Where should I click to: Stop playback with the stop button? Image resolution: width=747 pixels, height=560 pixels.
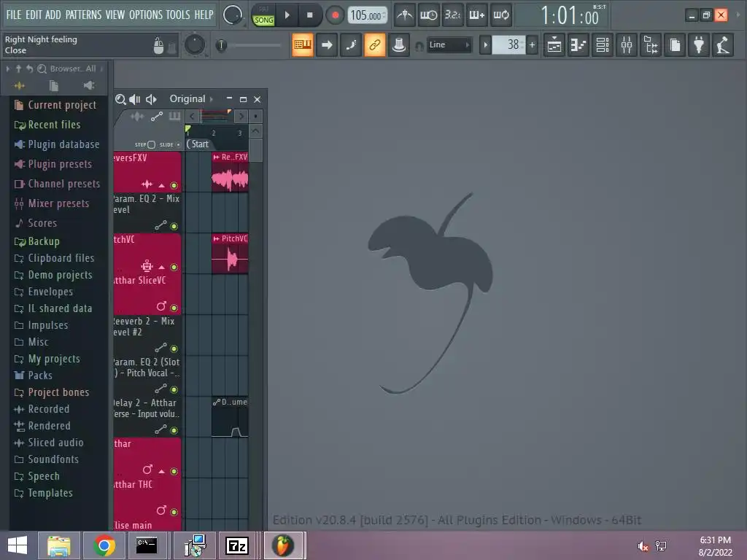[x=309, y=15]
